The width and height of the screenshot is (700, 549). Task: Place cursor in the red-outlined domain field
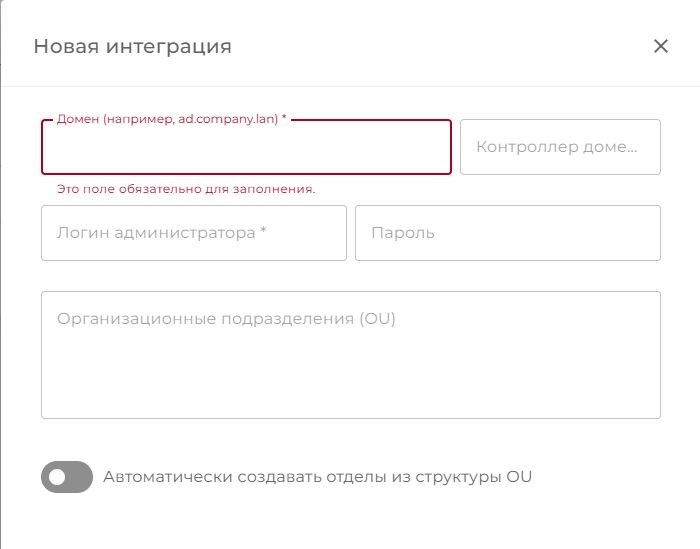pos(246,149)
